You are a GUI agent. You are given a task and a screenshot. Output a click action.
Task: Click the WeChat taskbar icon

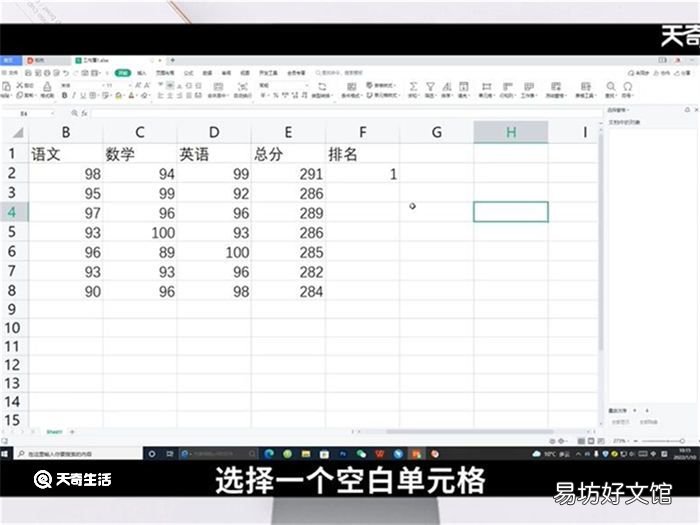361,454
